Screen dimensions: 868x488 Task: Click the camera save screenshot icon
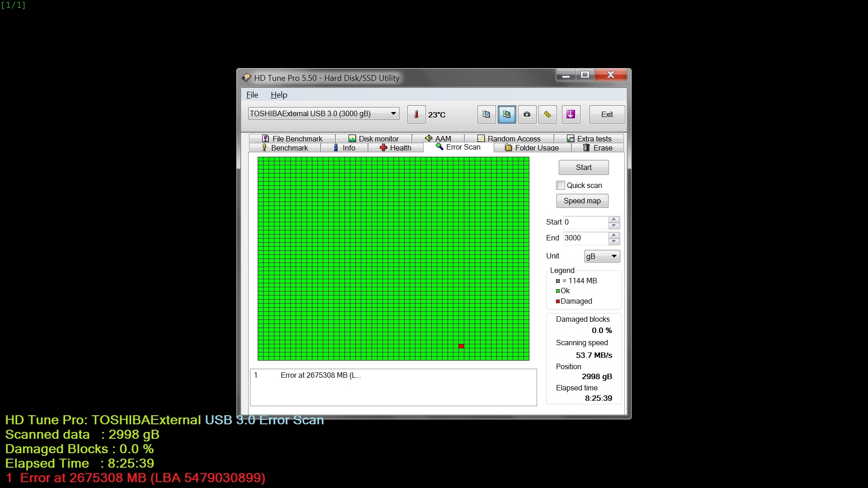point(527,114)
